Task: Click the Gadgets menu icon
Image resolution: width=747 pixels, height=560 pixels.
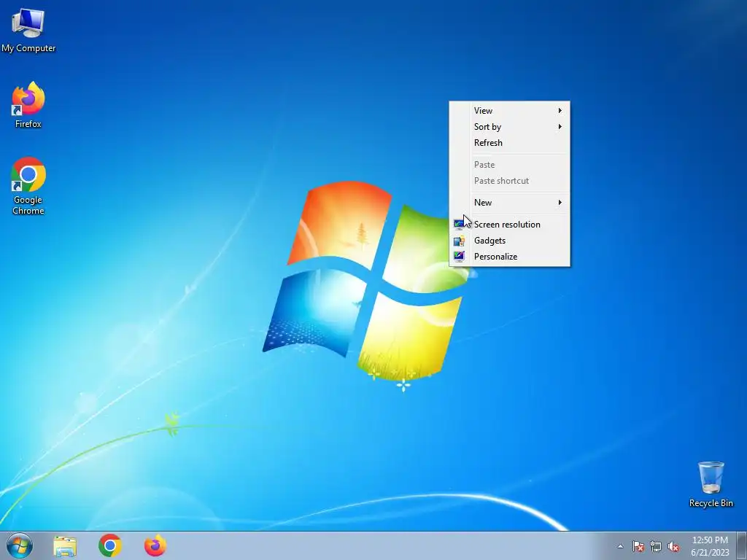Action: click(459, 241)
